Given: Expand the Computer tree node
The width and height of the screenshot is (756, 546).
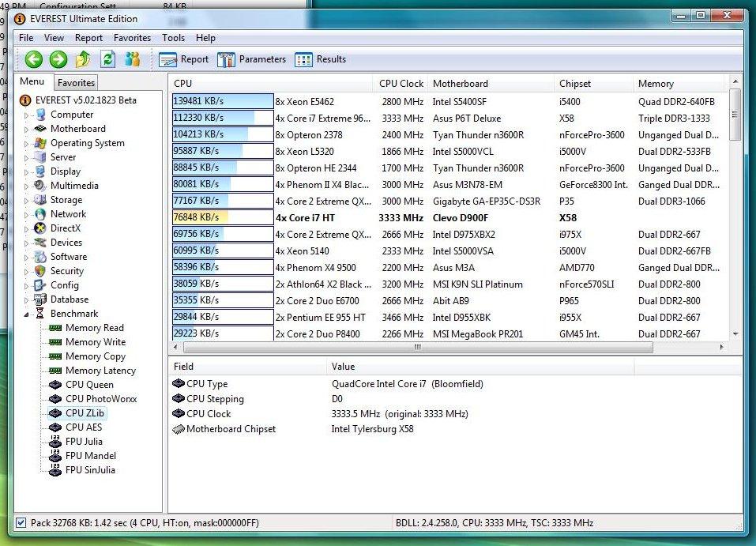Looking at the screenshot, I should [27, 115].
